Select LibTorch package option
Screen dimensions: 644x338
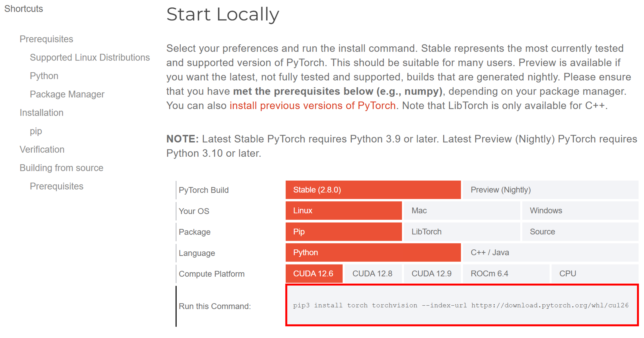point(462,232)
